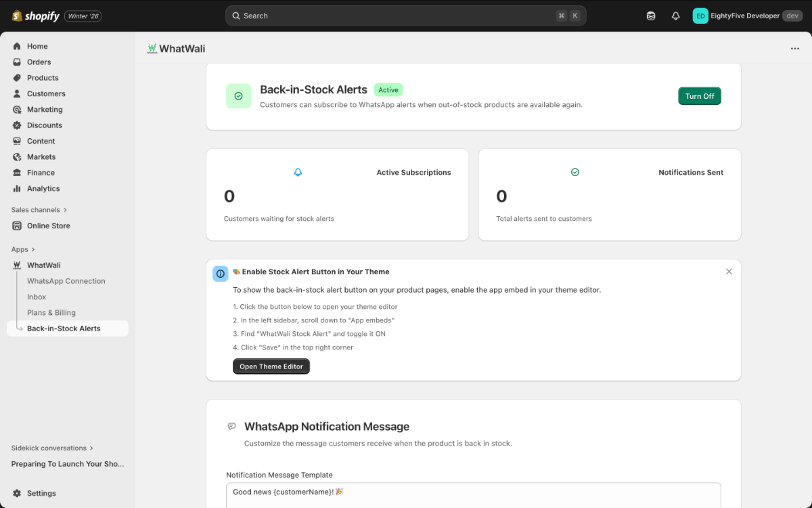Click the Shopify logo icon

pyautogui.click(x=16, y=15)
